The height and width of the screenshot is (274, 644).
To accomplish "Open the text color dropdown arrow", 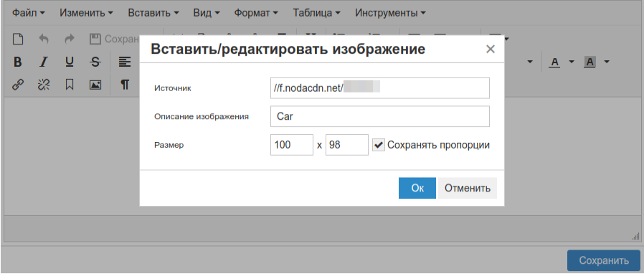I will click(572, 62).
